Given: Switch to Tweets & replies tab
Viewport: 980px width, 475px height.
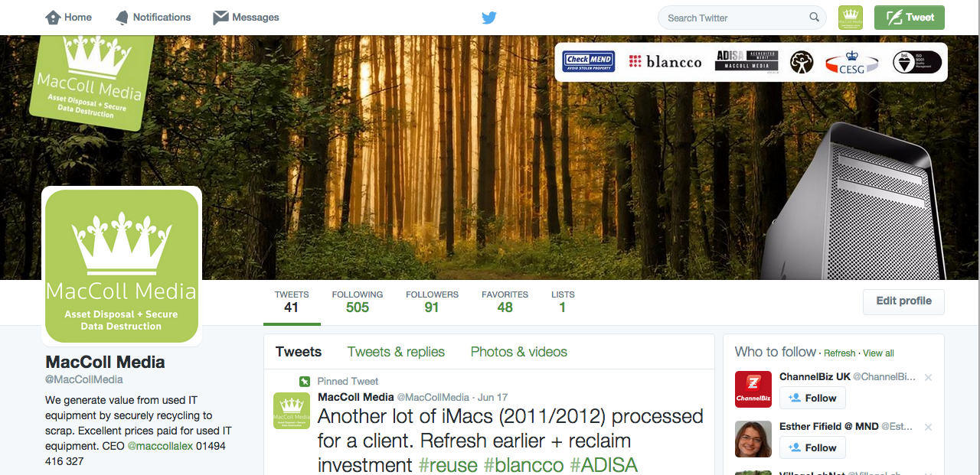Looking at the screenshot, I should (x=396, y=352).
